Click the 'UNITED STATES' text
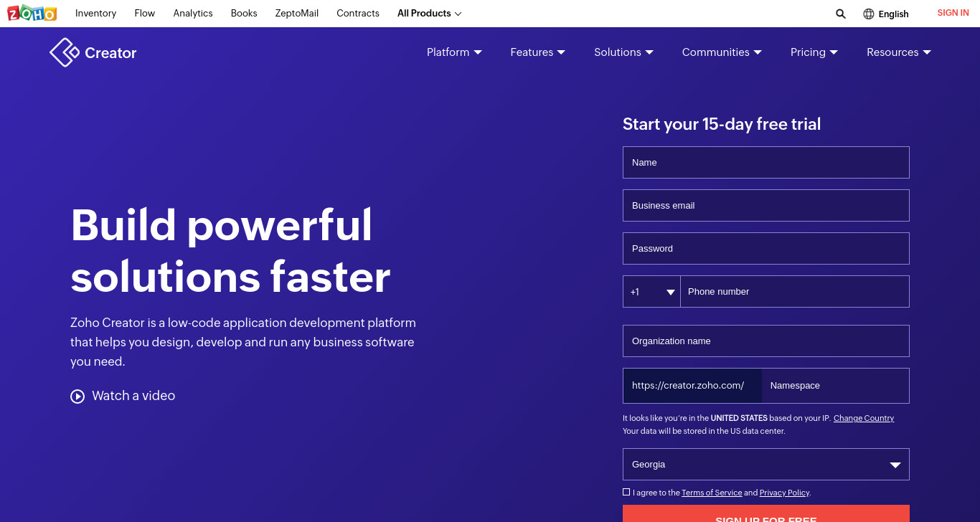 (x=739, y=418)
